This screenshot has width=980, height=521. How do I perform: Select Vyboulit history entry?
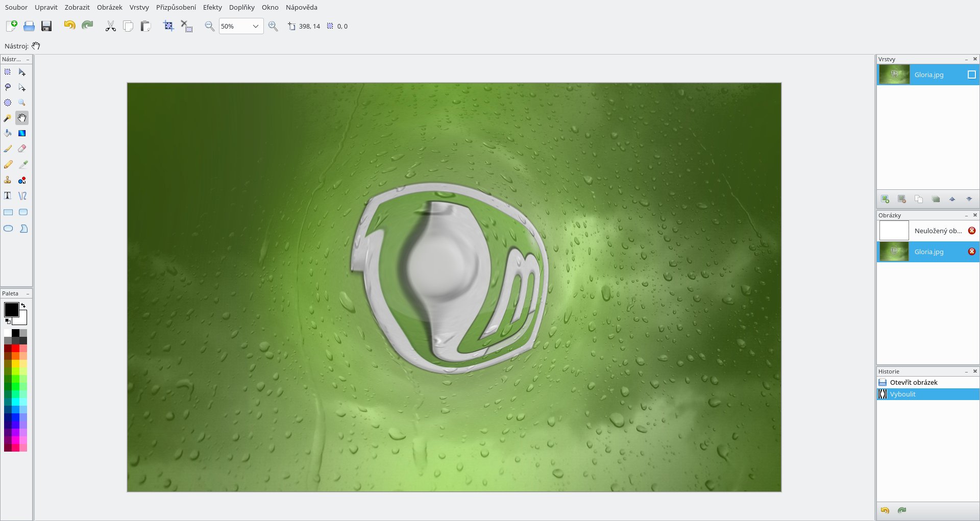[928, 394]
